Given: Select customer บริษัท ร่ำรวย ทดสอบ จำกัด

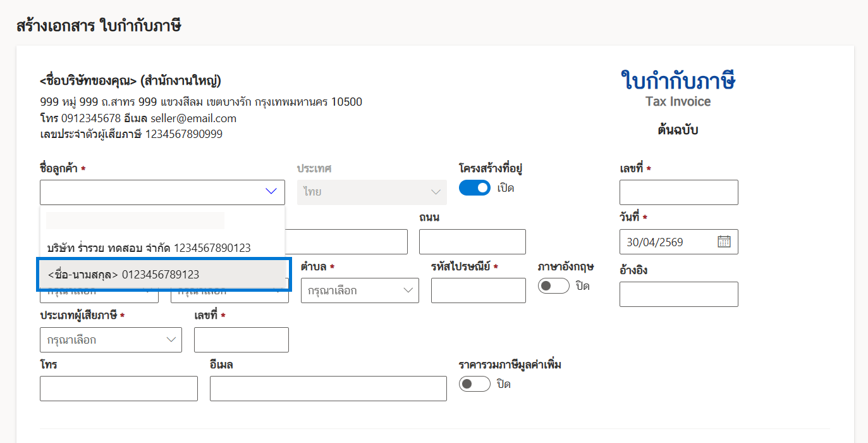Looking at the screenshot, I should click(x=149, y=247).
